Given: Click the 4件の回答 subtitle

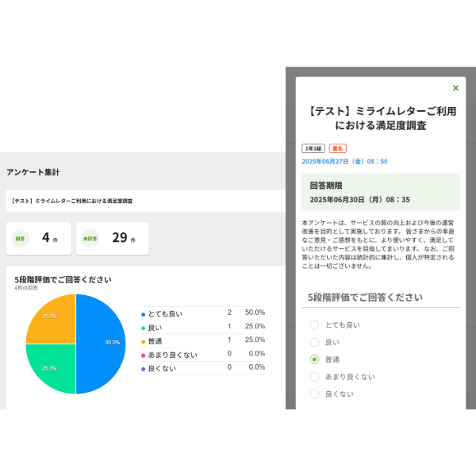Looking at the screenshot, I should (26, 288).
